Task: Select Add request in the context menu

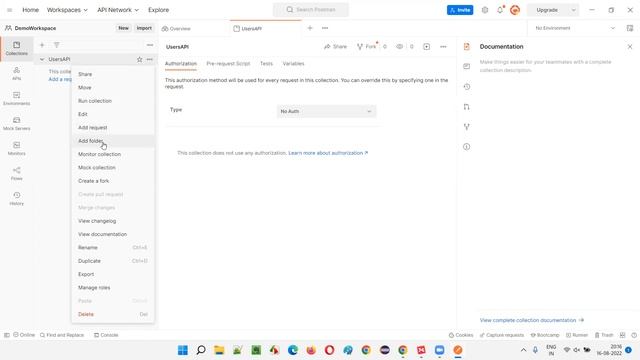Action: [113, 127]
